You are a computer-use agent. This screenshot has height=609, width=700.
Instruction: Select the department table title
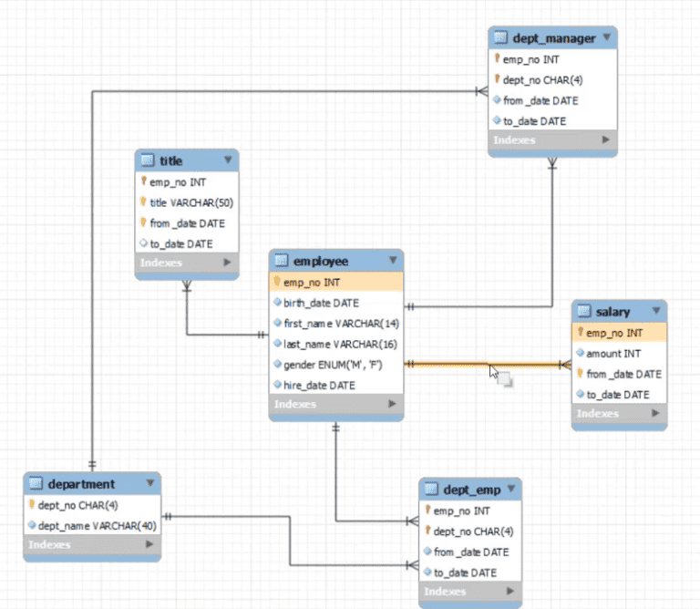[x=81, y=484]
